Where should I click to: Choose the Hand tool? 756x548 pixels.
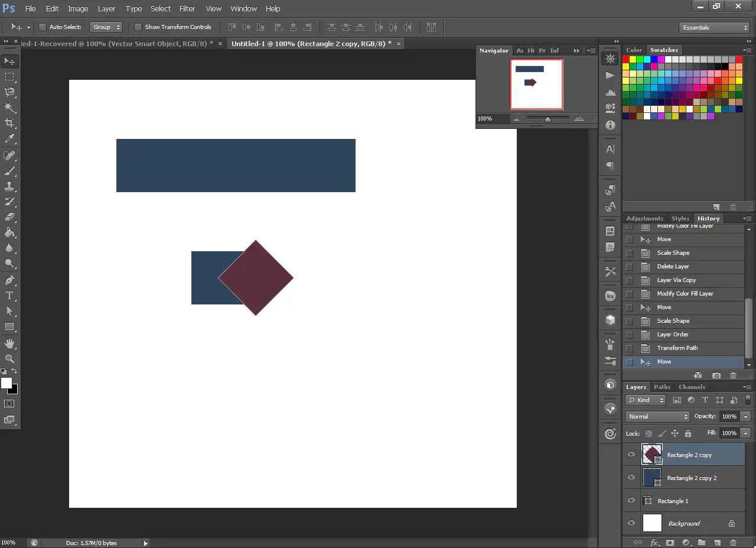[x=9, y=343]
